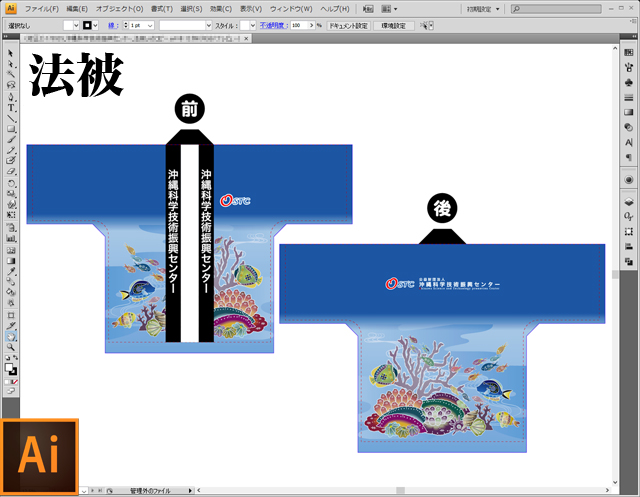
Task: Select the Lasso tool
Action: pyautogui.click(x=11, y=85)
